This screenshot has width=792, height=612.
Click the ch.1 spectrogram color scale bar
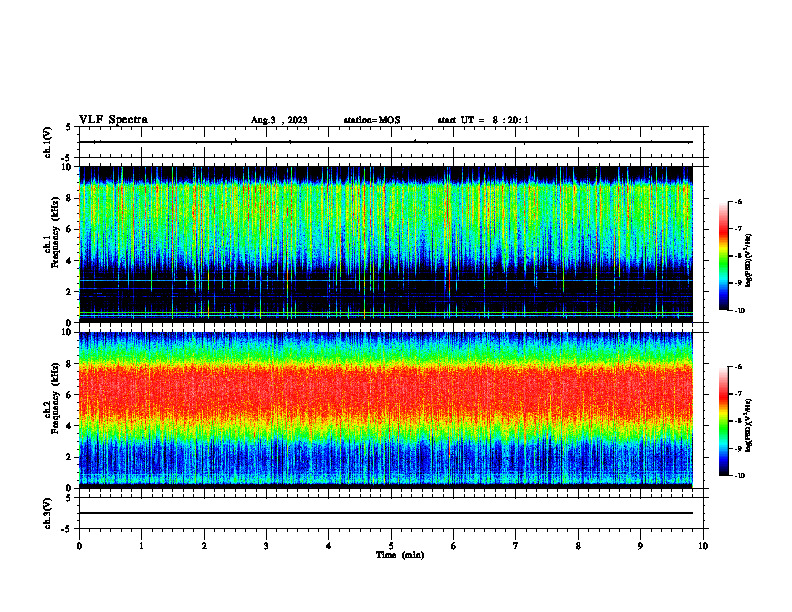(723, 256)
